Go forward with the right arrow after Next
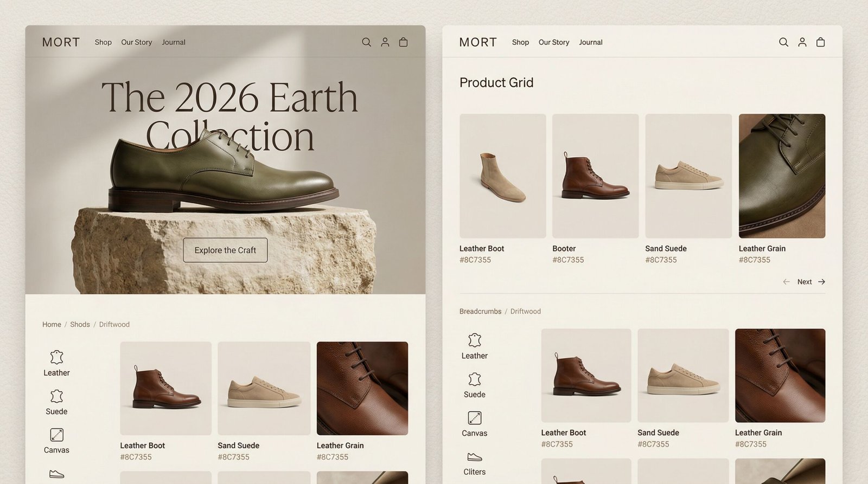This screenshot has width=868, height=484. [x=822, y=282]
